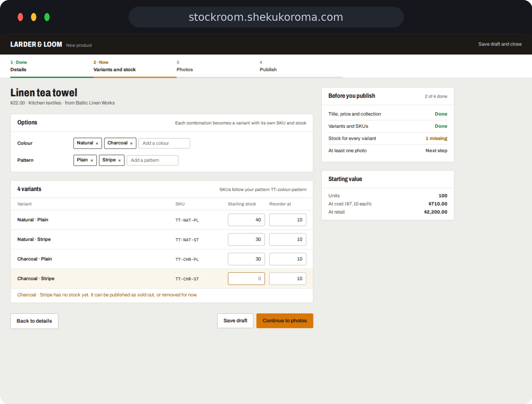Screen dimensions: 532x404
Task: Open the Photos step tab
Action: [x=218, y=66]
